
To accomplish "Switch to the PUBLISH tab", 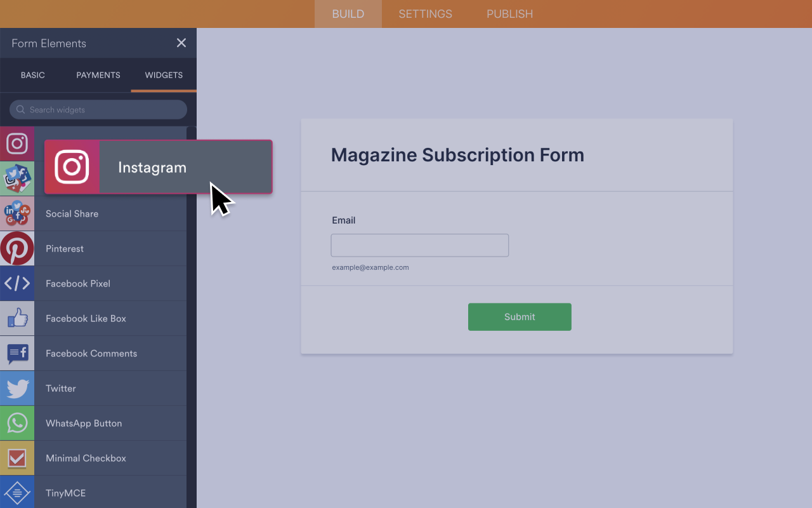I will point(509,13).
